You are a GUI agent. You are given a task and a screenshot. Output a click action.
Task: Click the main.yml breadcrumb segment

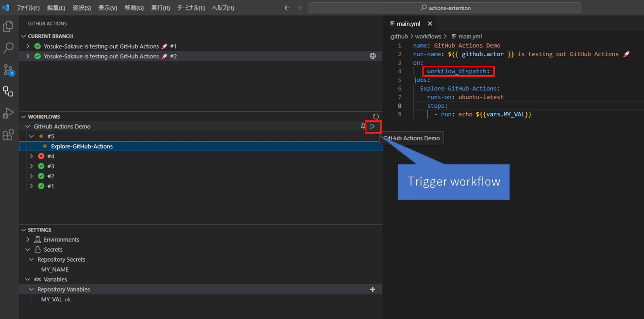coord(470,36)
